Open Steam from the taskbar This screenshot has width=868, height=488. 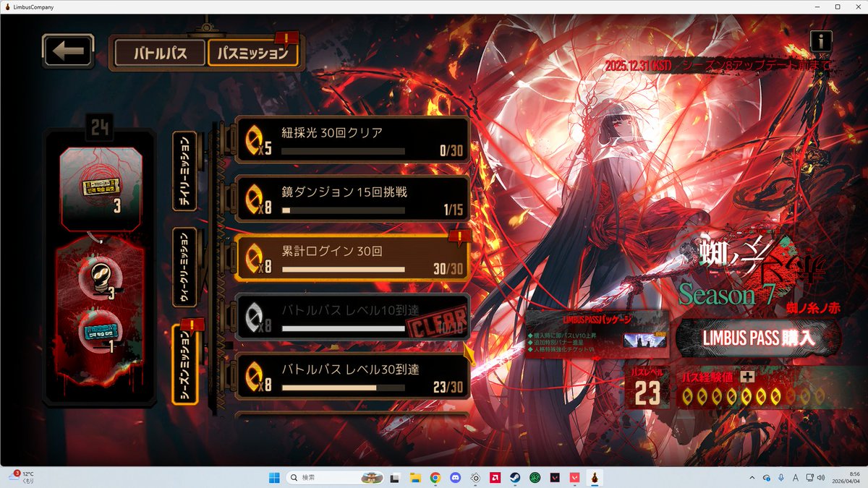(516, 478)
